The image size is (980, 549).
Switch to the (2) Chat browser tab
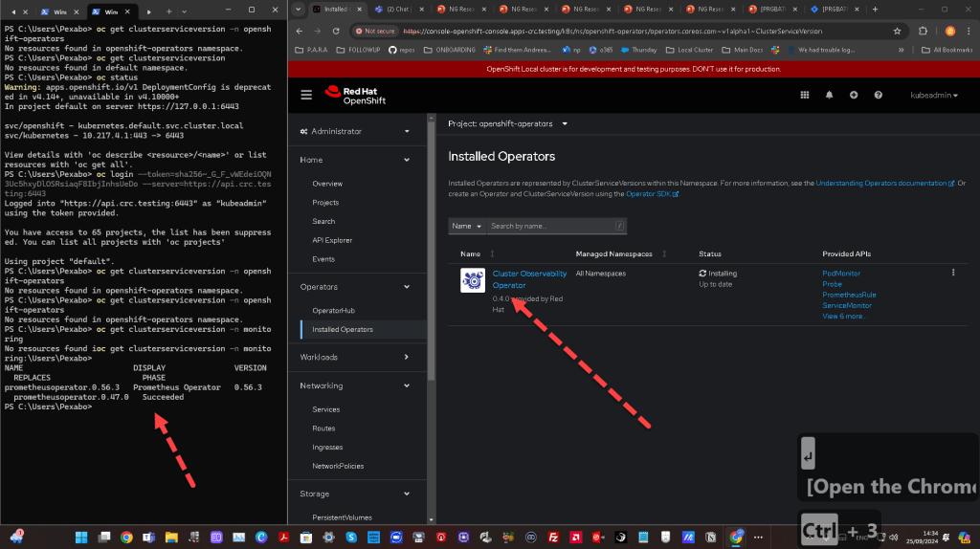[x=398, y=10]
